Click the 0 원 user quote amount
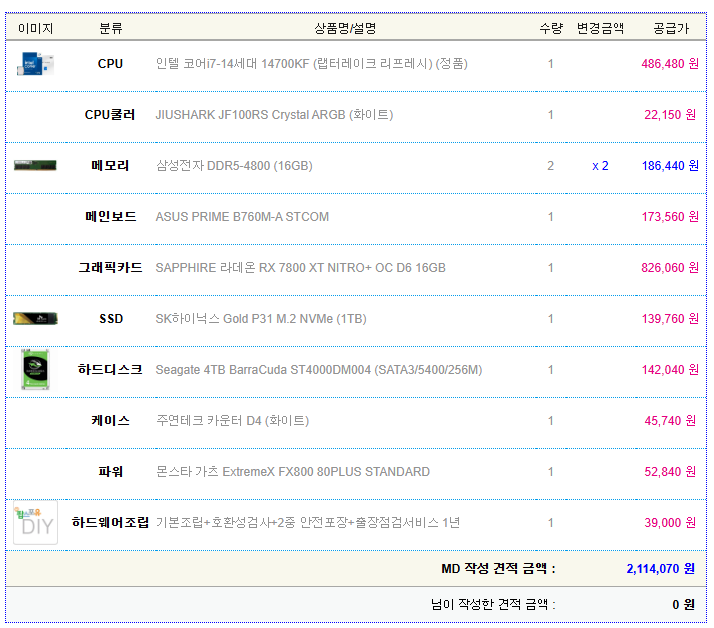The width and height of the screenshot is (714, 628). click(683, 605)
